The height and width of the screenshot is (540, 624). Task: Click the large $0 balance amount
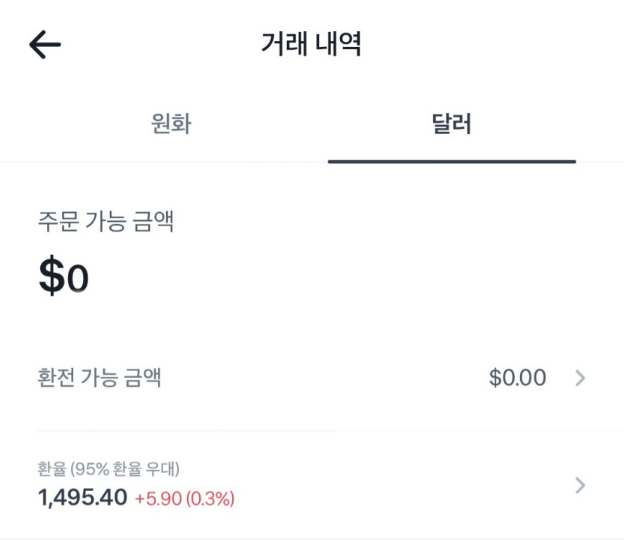64,278
